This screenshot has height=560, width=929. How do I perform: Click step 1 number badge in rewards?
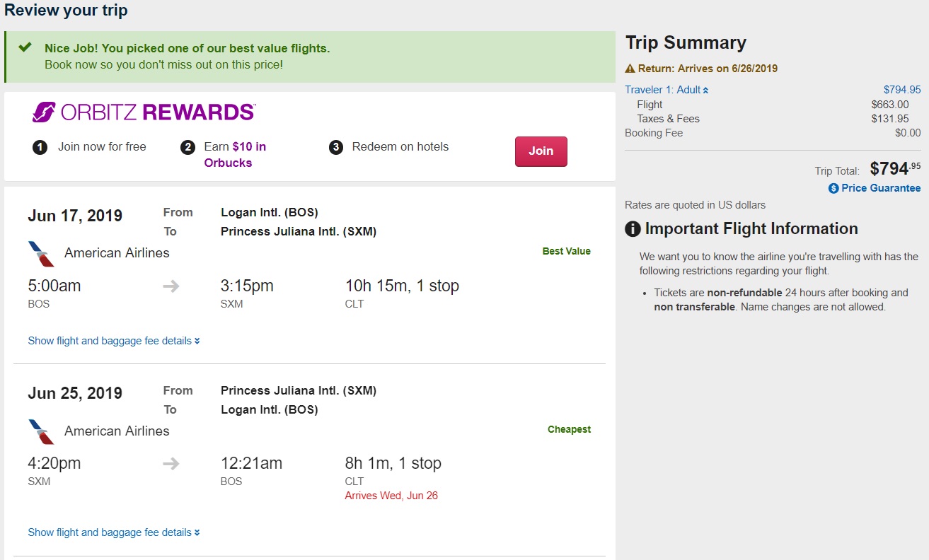coord(40,147)
